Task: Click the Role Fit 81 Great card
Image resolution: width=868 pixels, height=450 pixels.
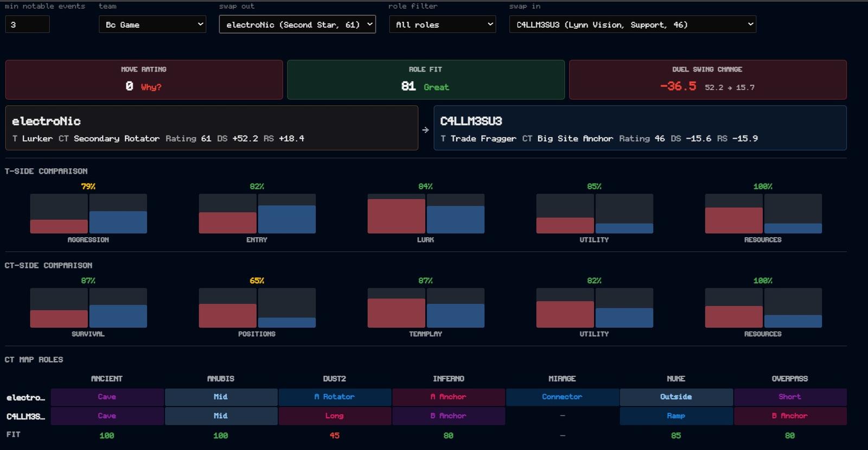Action: pyautogui.click(x=426, y=80)
